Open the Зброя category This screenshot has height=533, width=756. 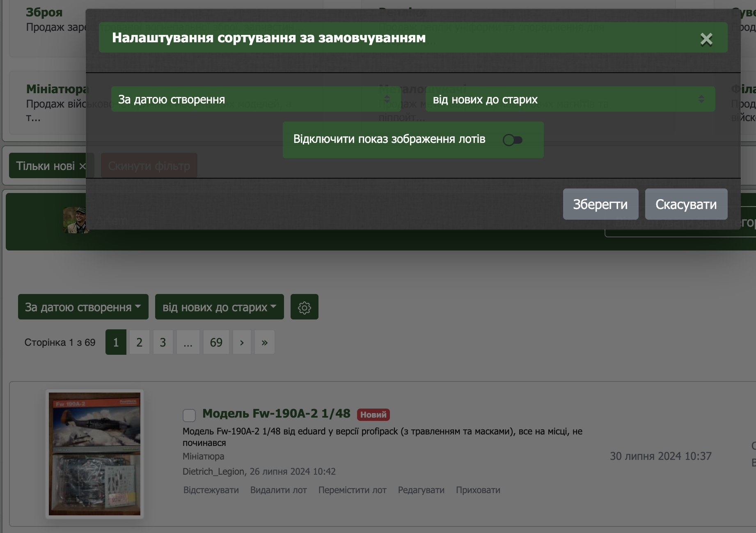coord(44,12)
